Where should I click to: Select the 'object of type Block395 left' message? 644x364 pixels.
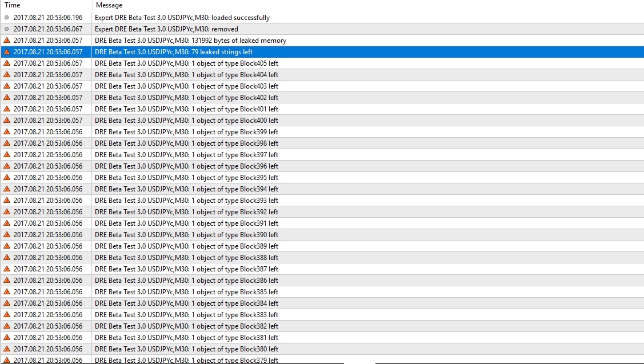pos(186,178)
